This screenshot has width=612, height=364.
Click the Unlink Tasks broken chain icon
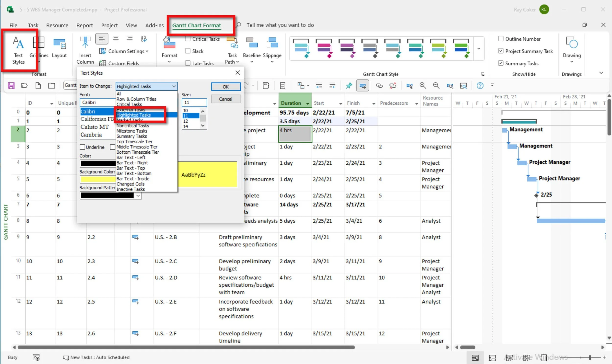coord(393,86)
